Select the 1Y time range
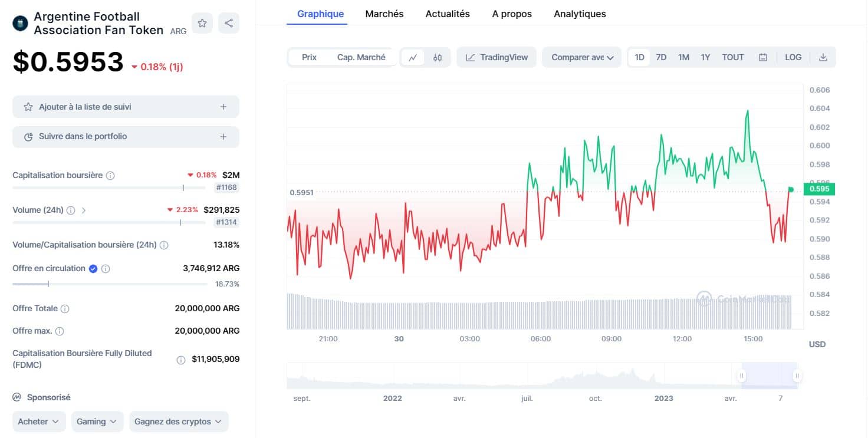The width and height of the screenshot is (868, 438). click(x=705, y=57)
